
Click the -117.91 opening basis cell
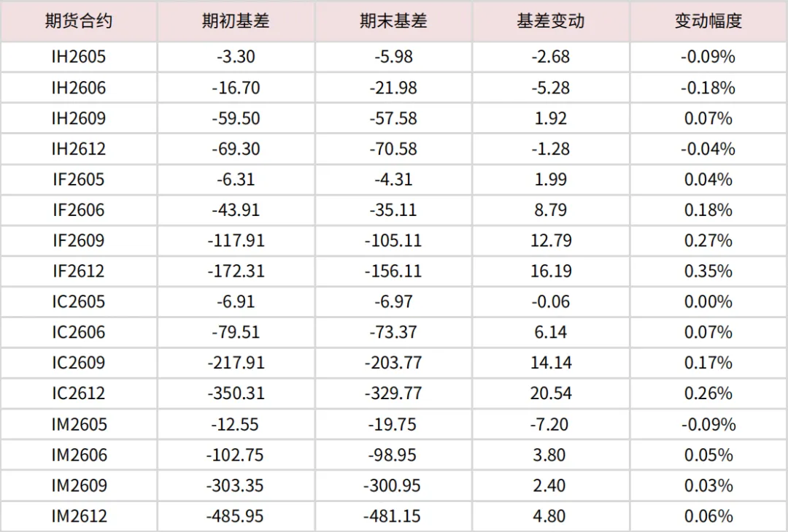coord(236,241)
